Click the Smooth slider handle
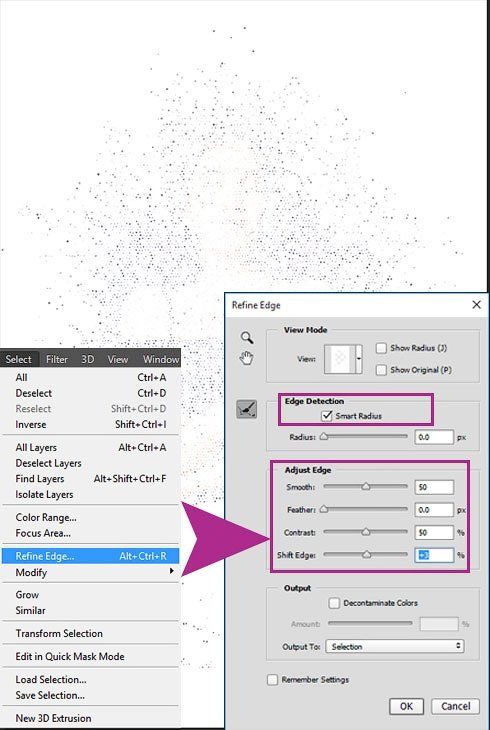Image resolution: width=490 pixels, height=730 pixels. tap(366, 487)
